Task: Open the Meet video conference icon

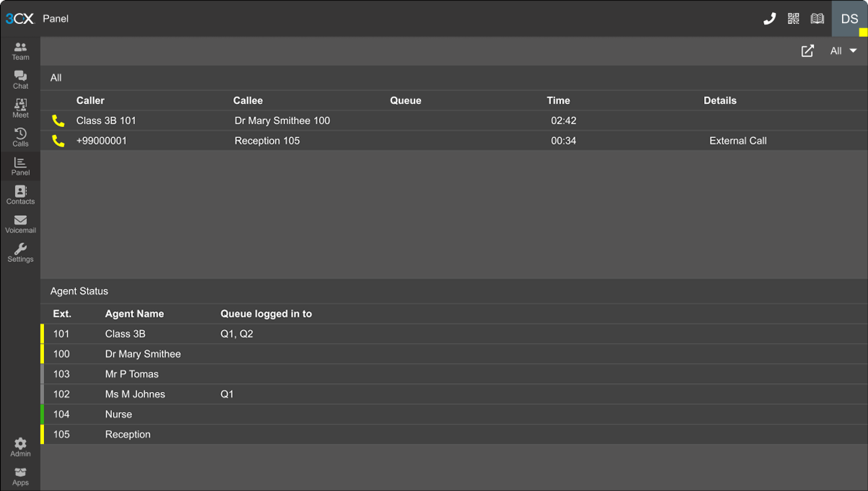Action: 20,108
